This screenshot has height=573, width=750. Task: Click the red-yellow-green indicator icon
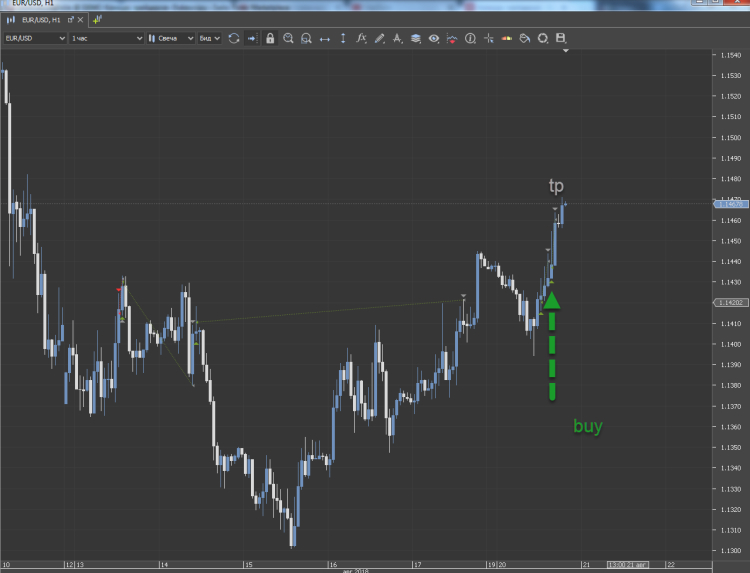click(507, 38)
